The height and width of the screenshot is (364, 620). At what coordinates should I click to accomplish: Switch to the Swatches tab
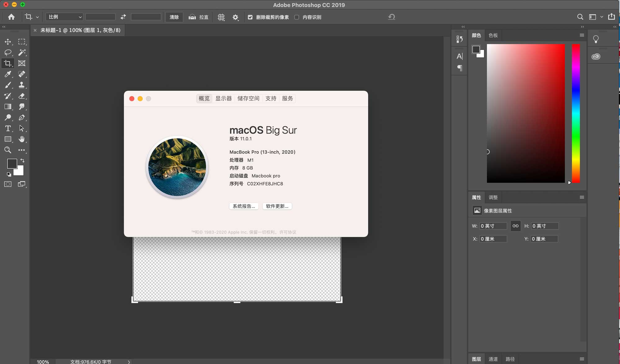pyautogui.click(x=493, y=35)
